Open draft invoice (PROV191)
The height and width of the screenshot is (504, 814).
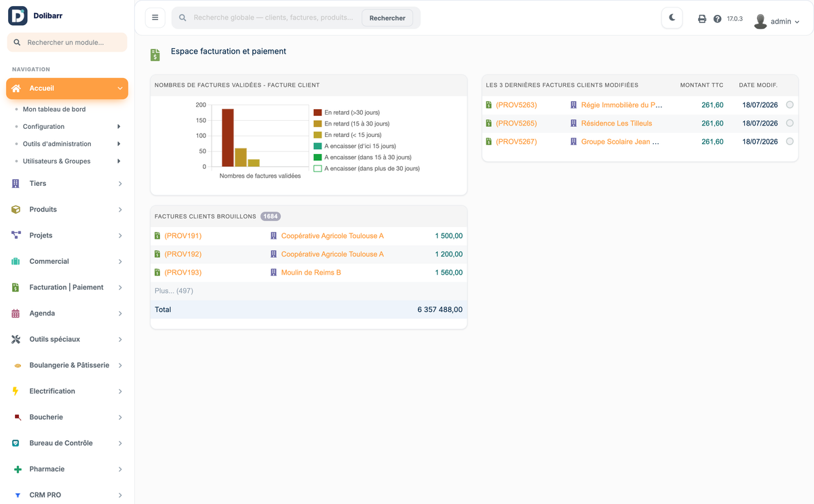(182, 236)
